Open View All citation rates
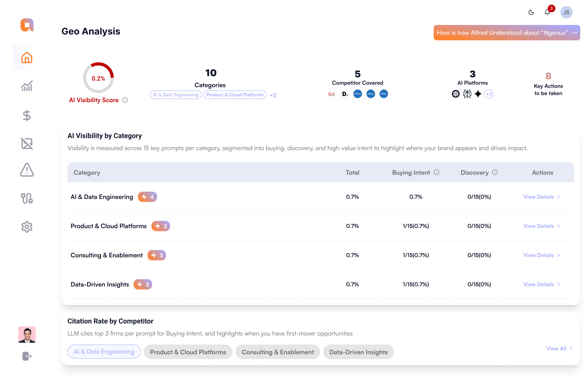The image size is (588, 385). (559, 348)
